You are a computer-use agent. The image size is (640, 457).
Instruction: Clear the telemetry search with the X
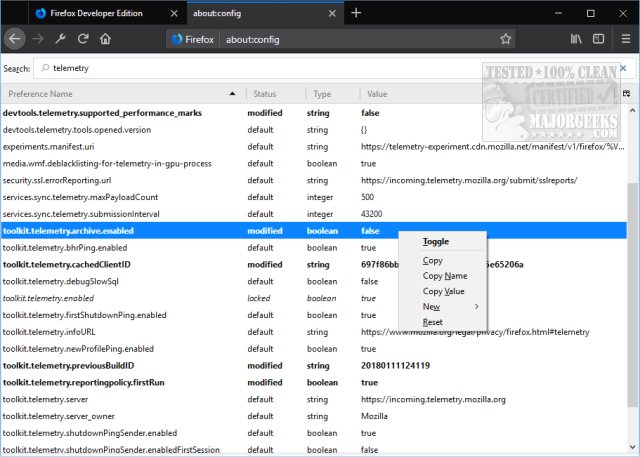tap(623, 68)
